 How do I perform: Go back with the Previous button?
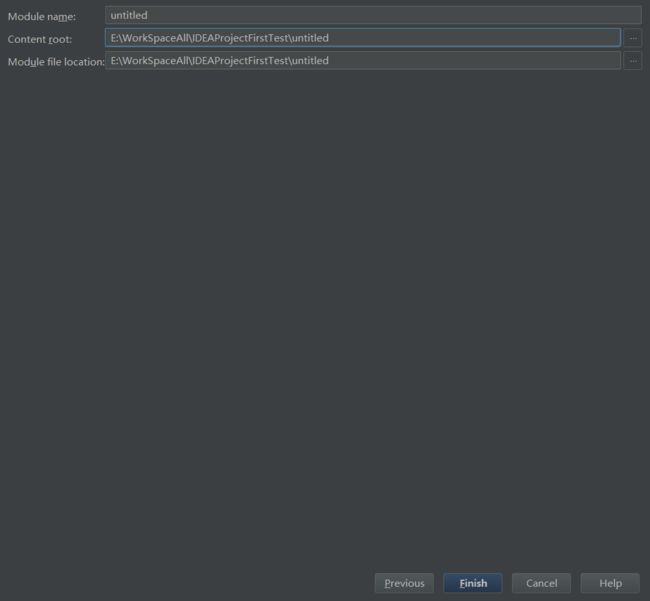[x=404, y=583]
